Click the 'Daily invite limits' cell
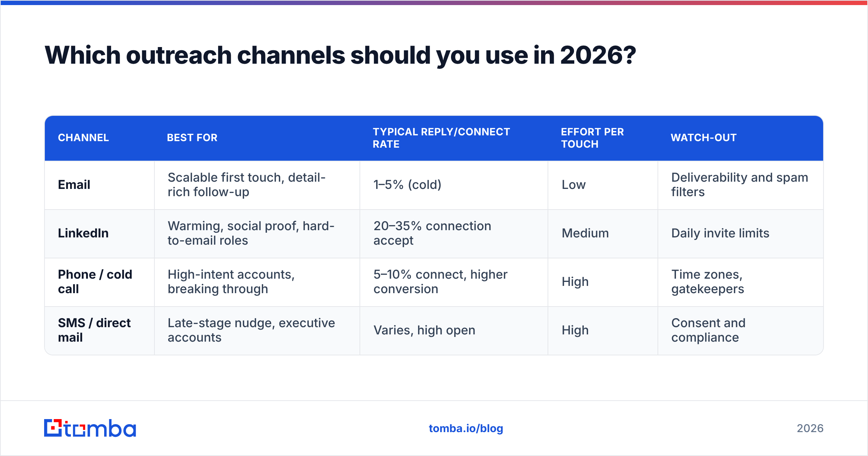868x456 pixels. point(740,233)
